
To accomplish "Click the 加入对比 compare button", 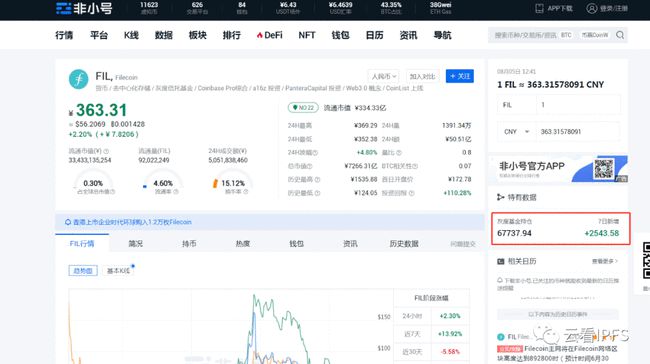I will (422, 76).
